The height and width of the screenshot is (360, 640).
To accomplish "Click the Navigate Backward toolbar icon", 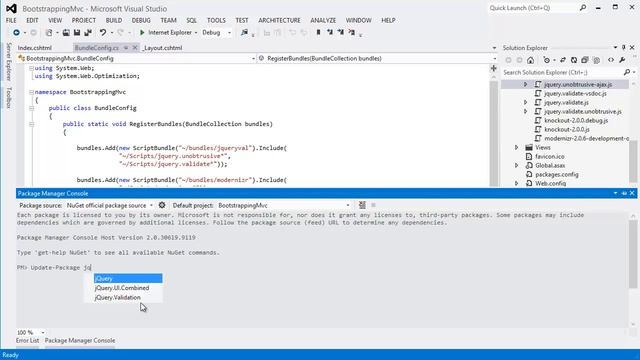I will 16,32.
